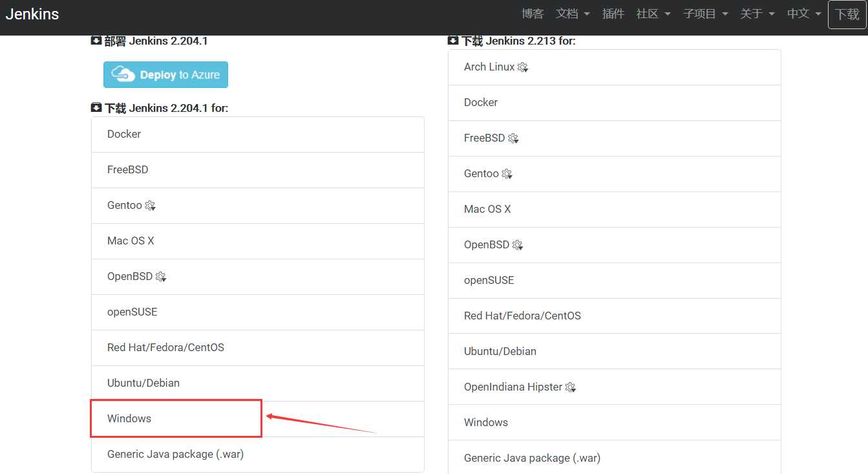Click the Deploy to Azure button
The image size is (868, 474).
click(165, 74)
